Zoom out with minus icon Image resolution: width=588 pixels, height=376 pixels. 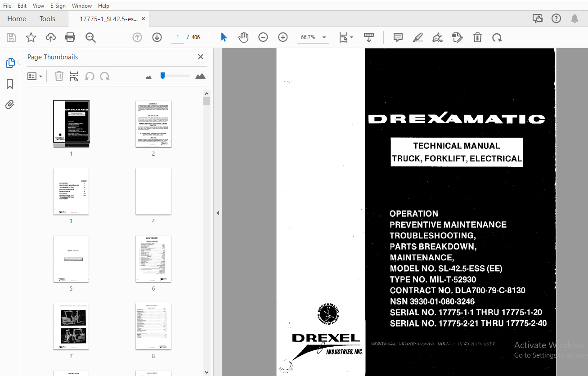[x=263, y=37]
